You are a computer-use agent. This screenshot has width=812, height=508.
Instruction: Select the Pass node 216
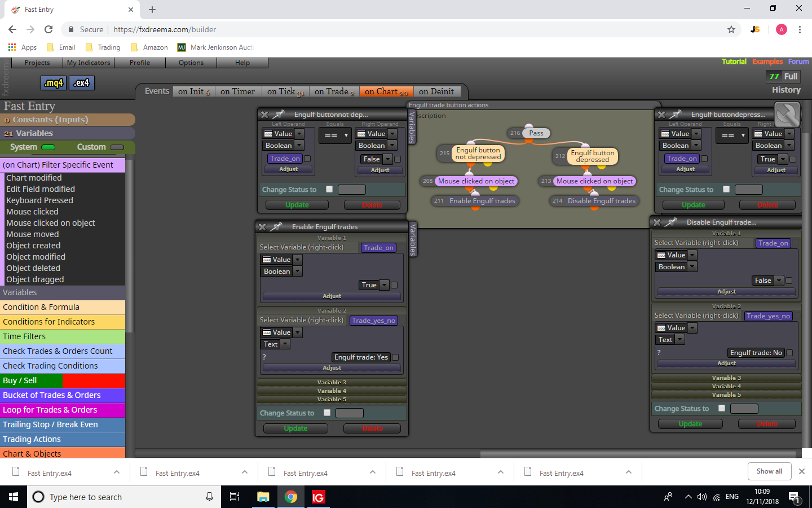tap(529, 133)
